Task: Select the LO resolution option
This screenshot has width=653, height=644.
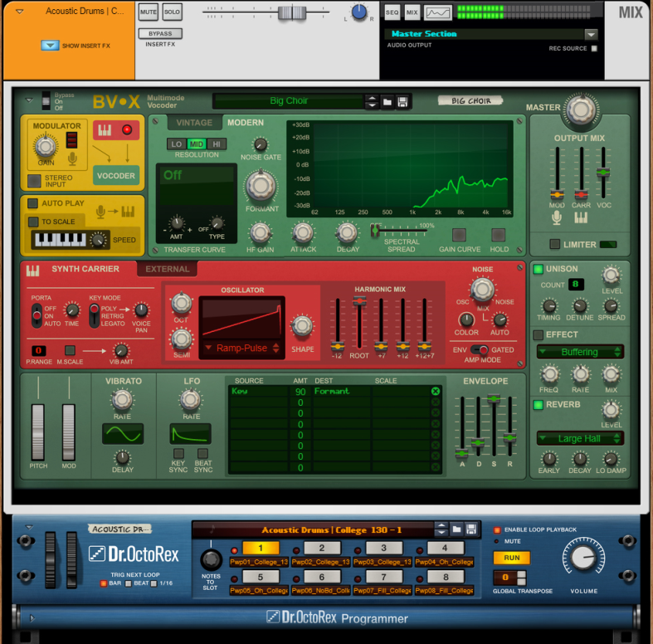Action: click(177, 144)
